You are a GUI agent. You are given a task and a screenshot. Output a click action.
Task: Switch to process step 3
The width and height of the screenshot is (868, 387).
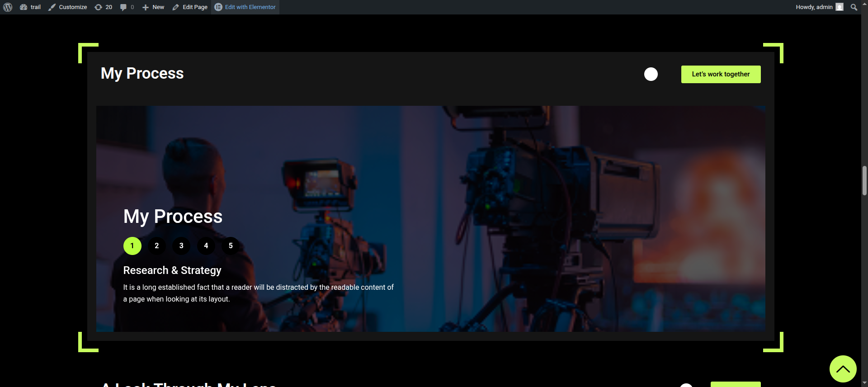pyautogui.click(x=181, y=246)
